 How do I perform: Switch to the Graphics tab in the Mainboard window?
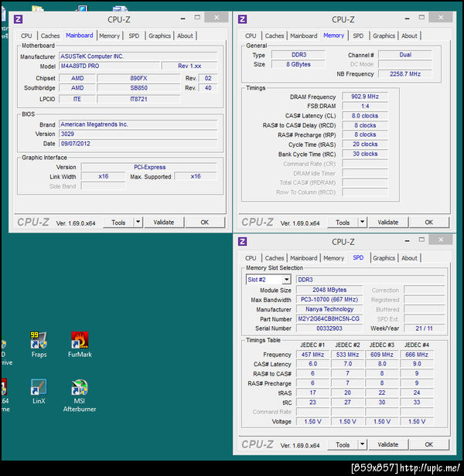[x=159, y=36]
